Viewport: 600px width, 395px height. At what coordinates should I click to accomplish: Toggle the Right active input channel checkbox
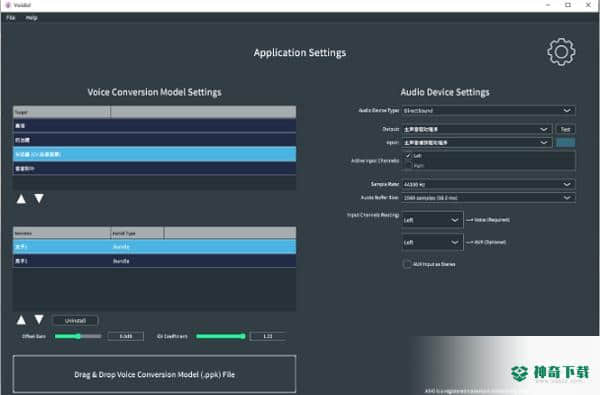click(x=408, y=165)
